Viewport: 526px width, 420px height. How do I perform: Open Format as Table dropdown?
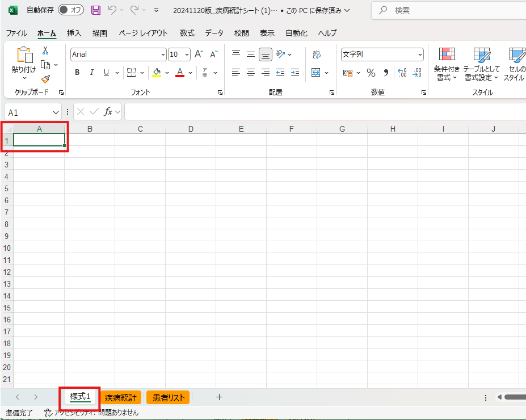point(481,64)
